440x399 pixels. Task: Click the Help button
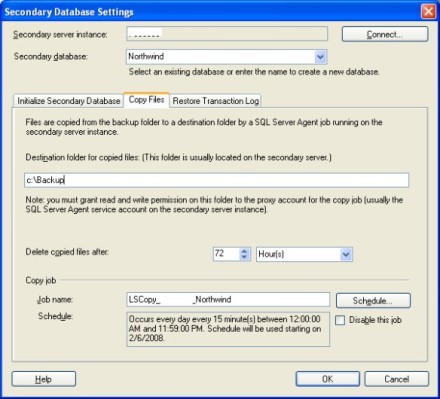click(x=44, y=379)
